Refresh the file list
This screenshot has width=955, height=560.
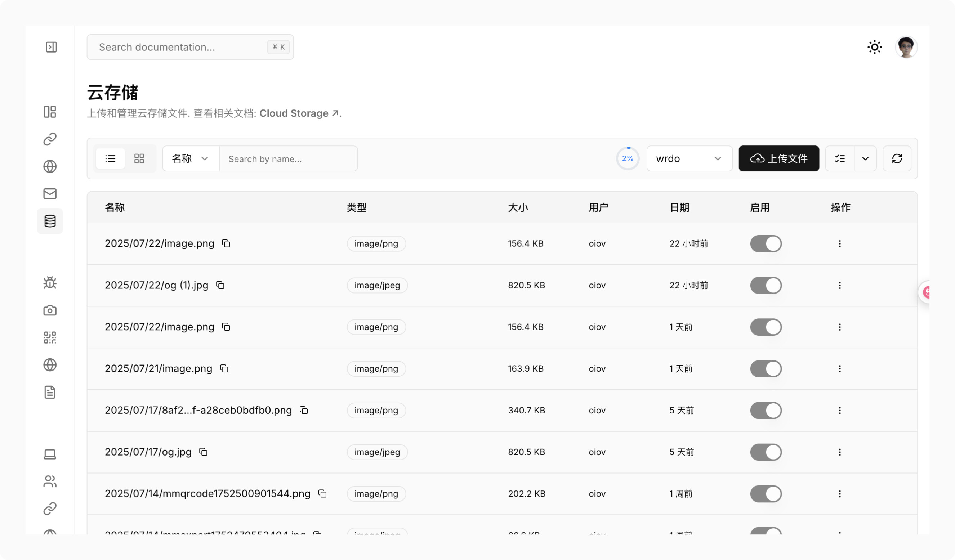(897, 158)
